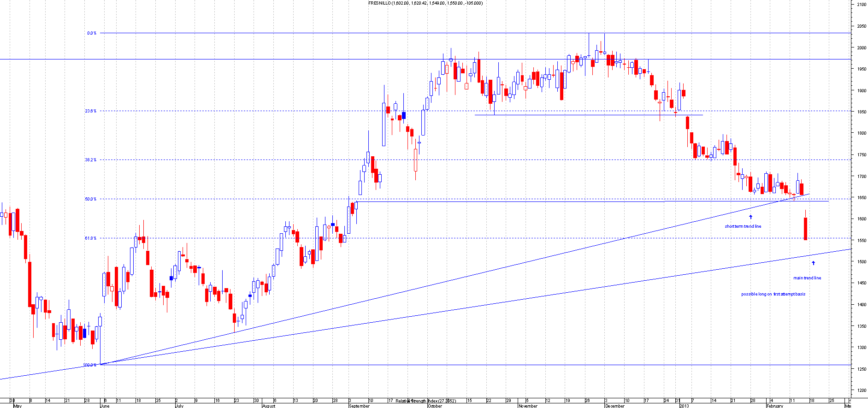Click the 'December' label on the time axis
Image resolution: width=868 pixels, height=408 pixels.
(614, 406)
